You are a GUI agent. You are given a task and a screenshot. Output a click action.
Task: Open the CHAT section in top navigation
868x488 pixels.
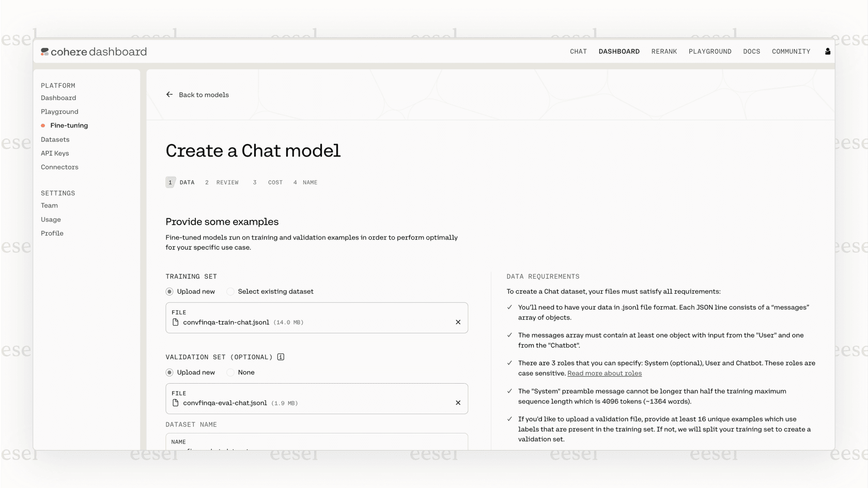[x=578, y=51]
